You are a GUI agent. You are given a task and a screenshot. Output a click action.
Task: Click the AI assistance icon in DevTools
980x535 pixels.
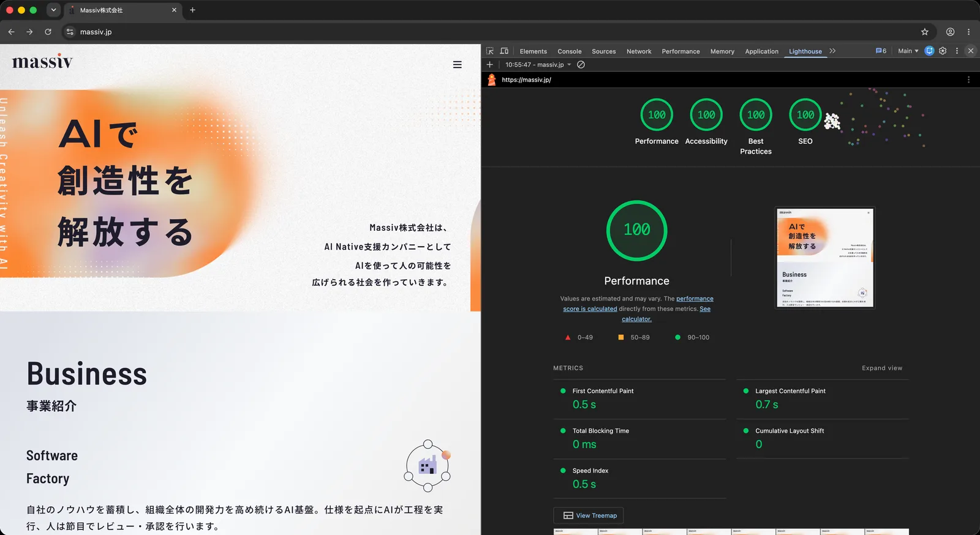point(929,51)
